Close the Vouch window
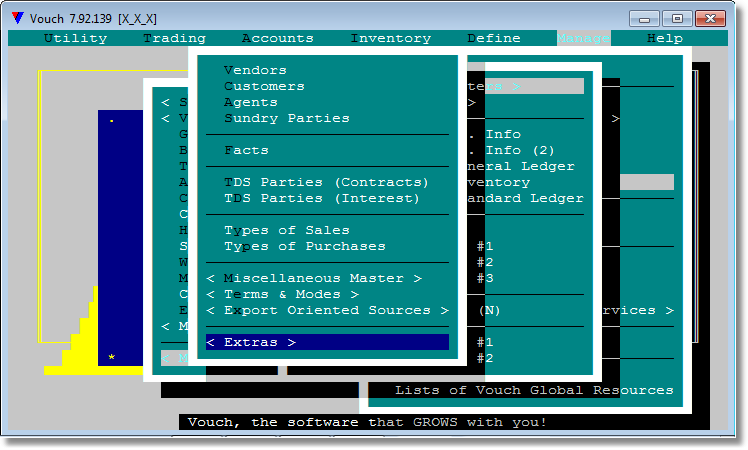The height and width of the screenshot is (450, 748). 710,19
